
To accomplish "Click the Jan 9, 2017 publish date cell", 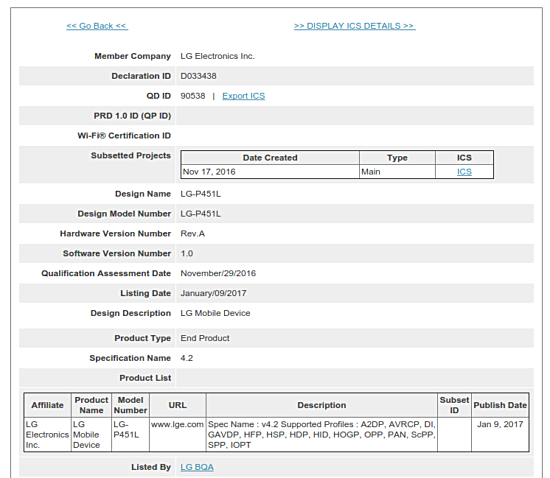I will pos(500,434).
